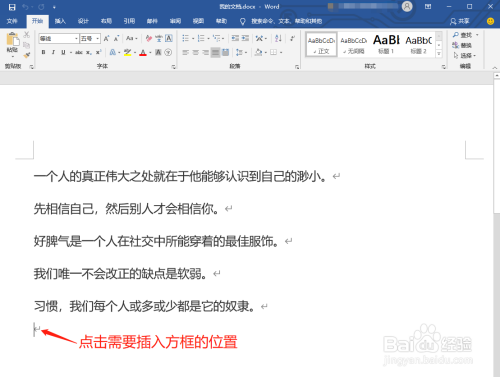The height and width of the screenshot is (377, 500).
Task: Toggle Italic formatting
Action: coord(53,52)
